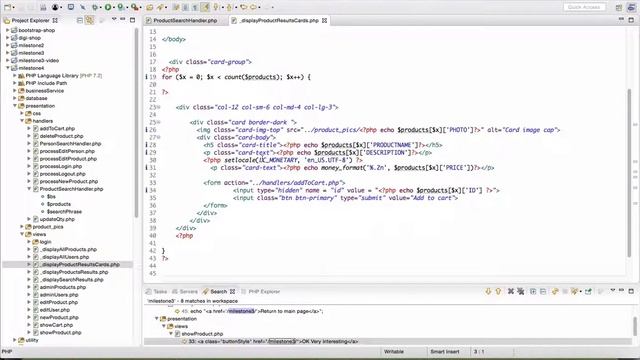Click Expand All in Search view
This screenshot has height=360, width=640.
533,291
